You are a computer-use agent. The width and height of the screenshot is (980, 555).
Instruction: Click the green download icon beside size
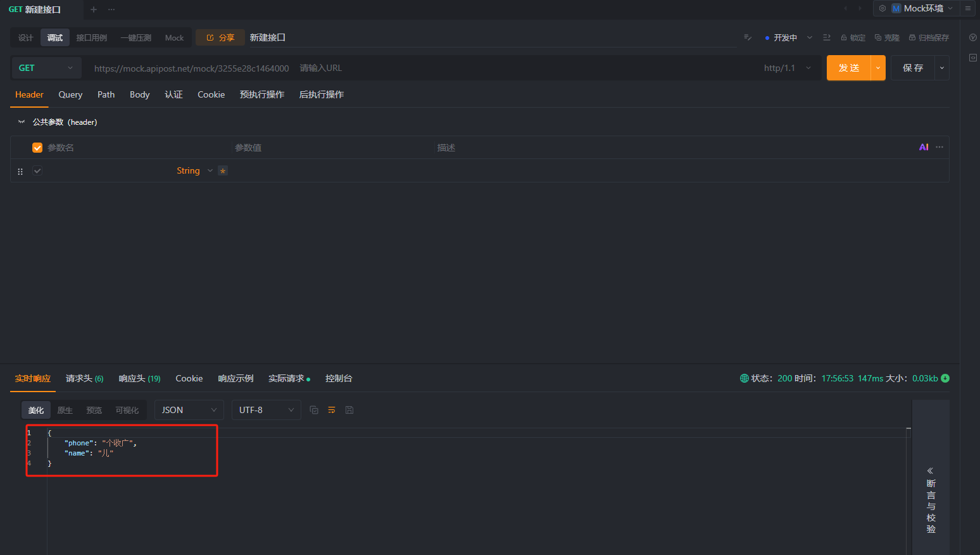coord(945,378)
